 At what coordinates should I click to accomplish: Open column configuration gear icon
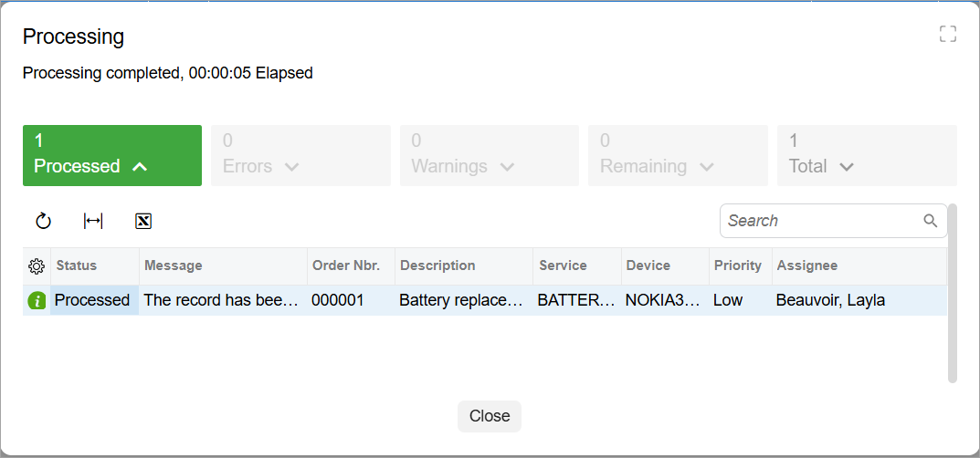37,266
